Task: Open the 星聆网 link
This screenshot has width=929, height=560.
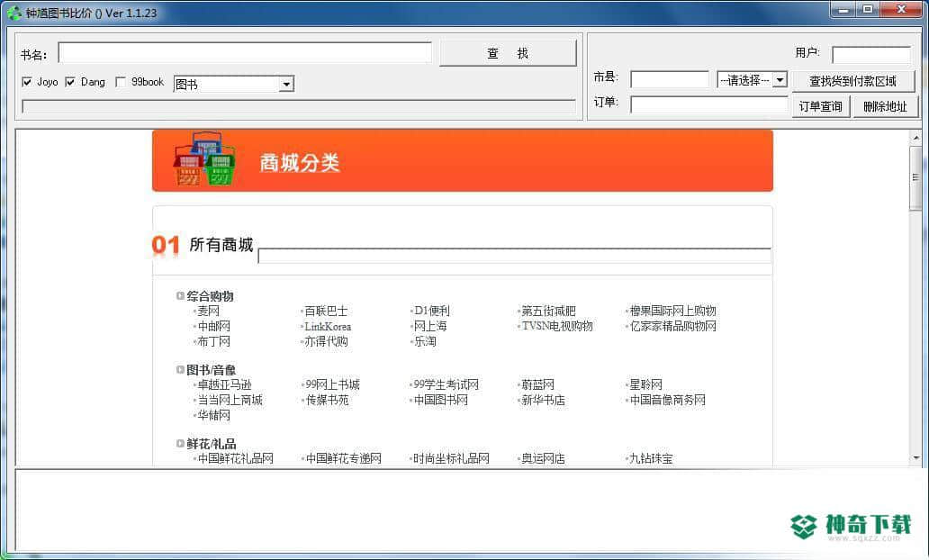Action: click(646, 384)
